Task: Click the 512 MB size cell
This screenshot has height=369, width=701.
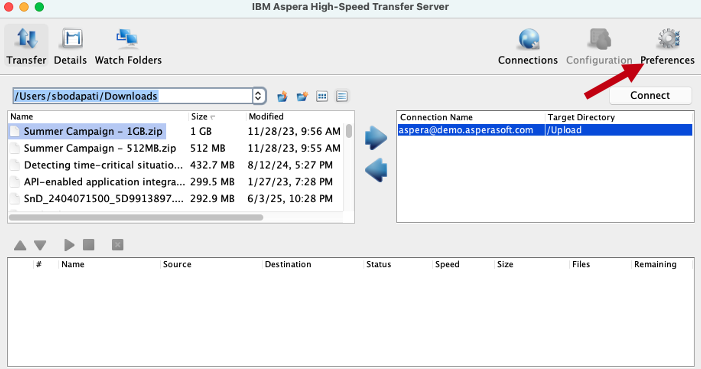Action: 208,148
